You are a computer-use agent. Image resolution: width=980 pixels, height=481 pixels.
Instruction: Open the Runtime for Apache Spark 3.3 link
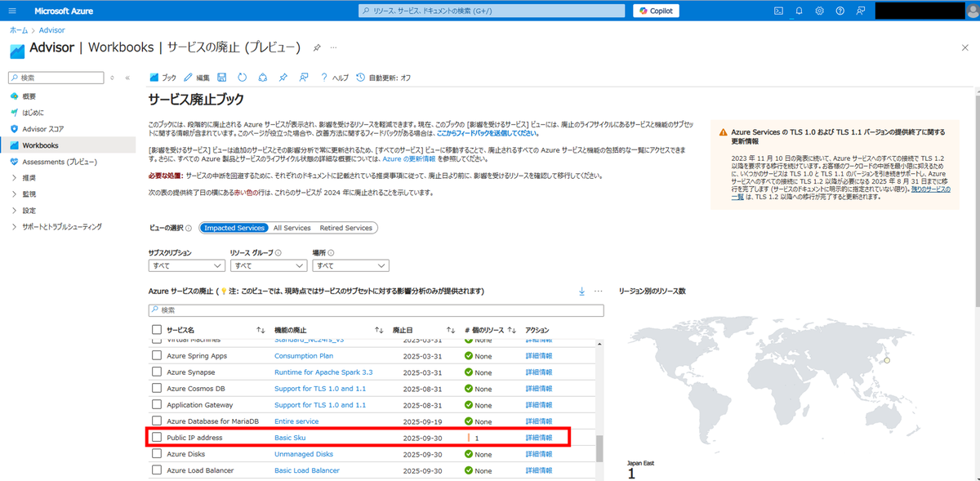point(323,372)
